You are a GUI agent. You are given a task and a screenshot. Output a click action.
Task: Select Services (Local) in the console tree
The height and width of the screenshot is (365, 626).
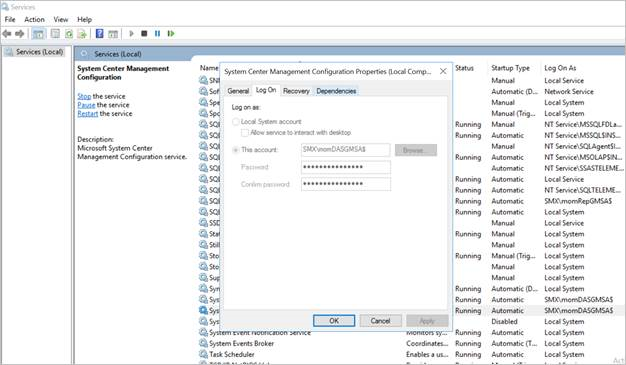(x=40, y=52)
